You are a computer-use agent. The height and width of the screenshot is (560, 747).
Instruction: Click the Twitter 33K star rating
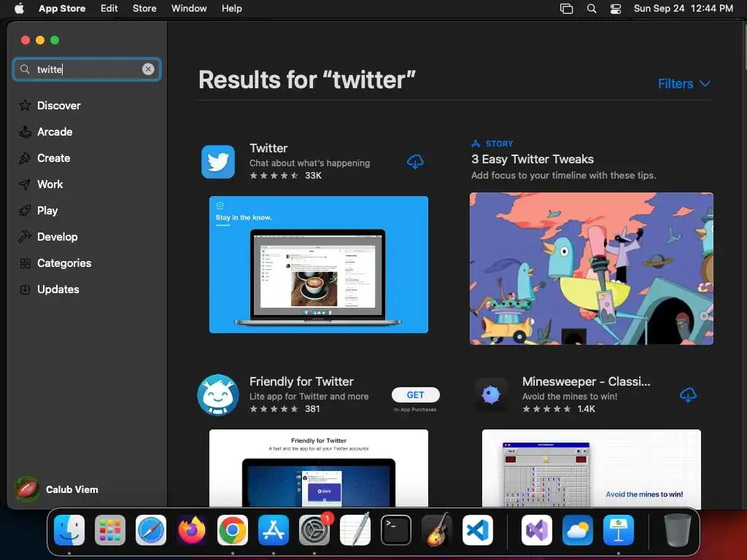tap(285, 176)
